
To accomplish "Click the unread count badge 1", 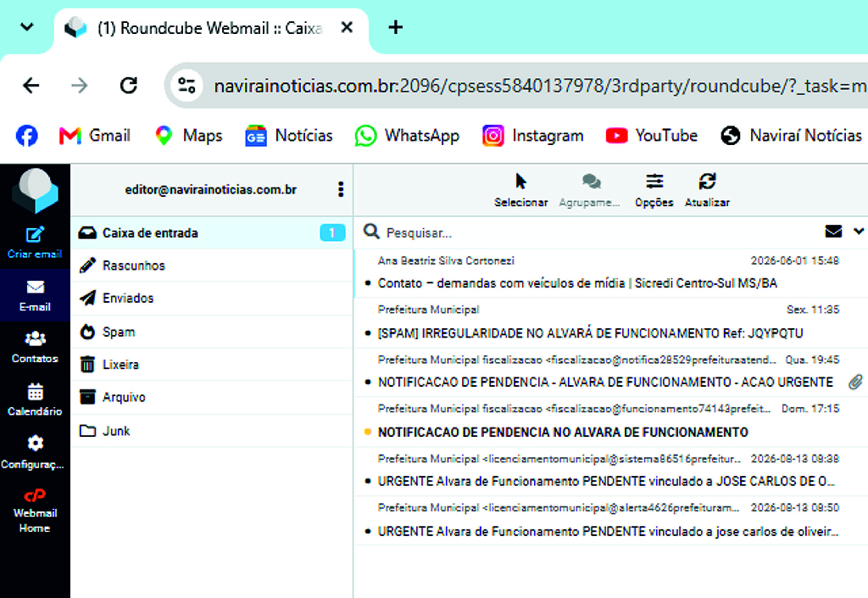I will [x=332, y=232].
